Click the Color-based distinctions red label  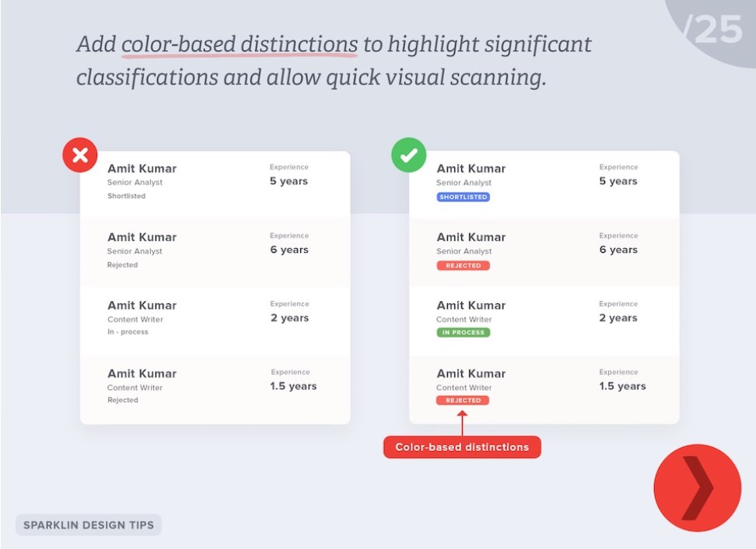pos(462,447)
